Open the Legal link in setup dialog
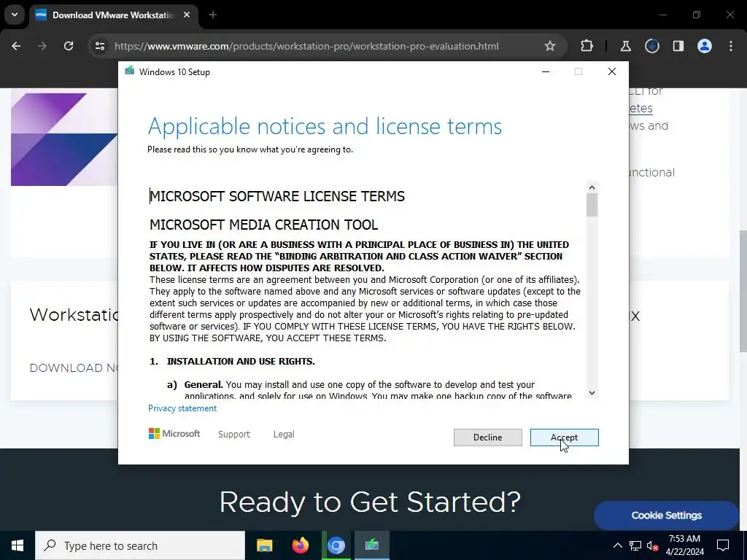Screen dimensions: 747x560 [x=284, y=435]
